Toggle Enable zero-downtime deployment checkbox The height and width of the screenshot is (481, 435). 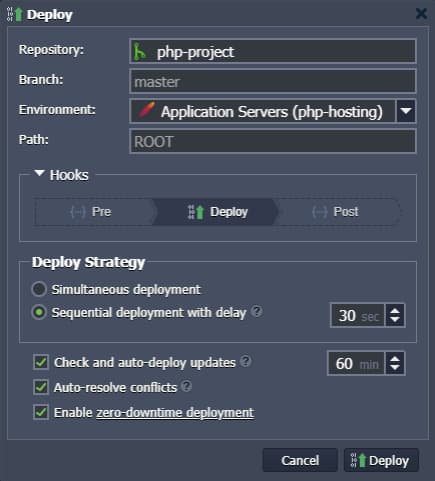(x=41, y=412)
